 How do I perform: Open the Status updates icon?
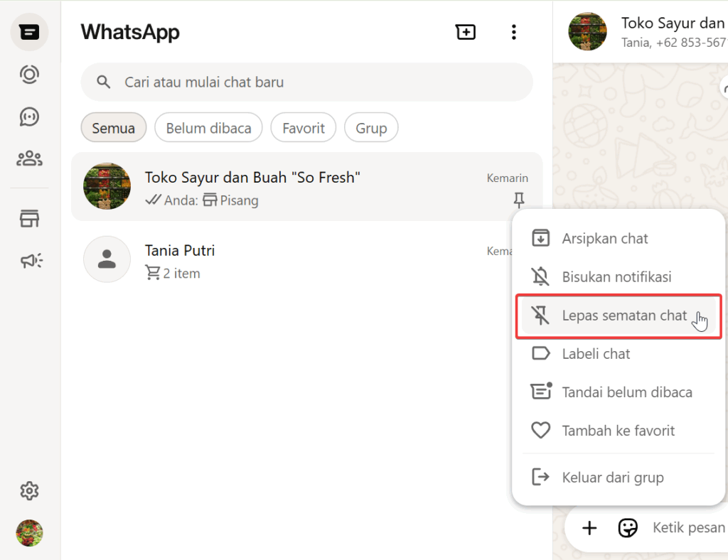29,75
